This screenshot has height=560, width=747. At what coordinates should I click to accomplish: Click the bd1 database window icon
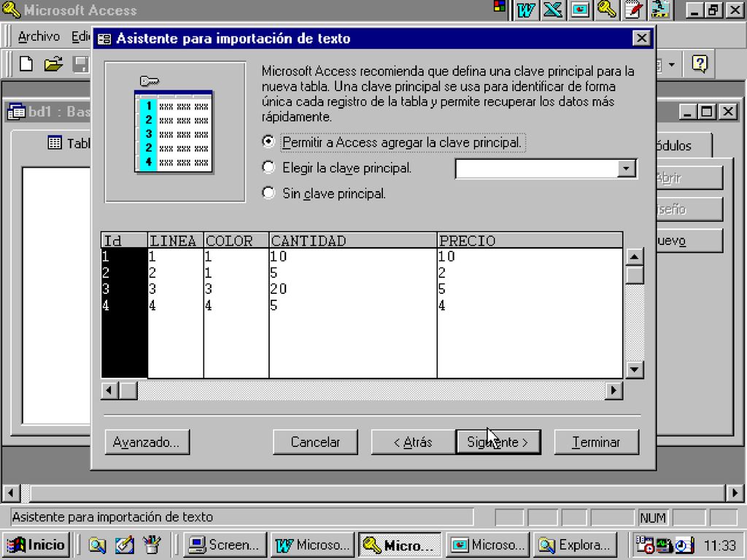point(17,112)
